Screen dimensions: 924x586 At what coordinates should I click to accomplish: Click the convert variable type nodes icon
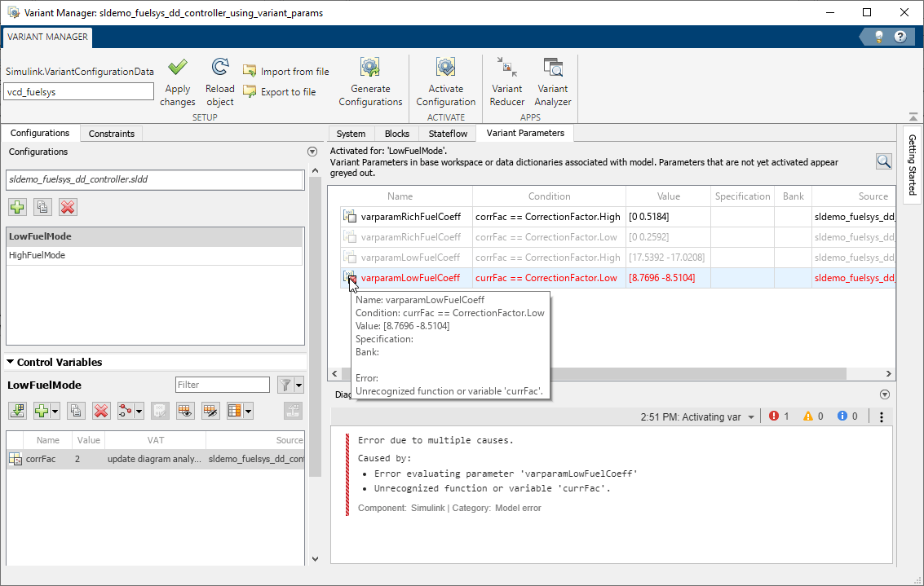tap(125, 411)
